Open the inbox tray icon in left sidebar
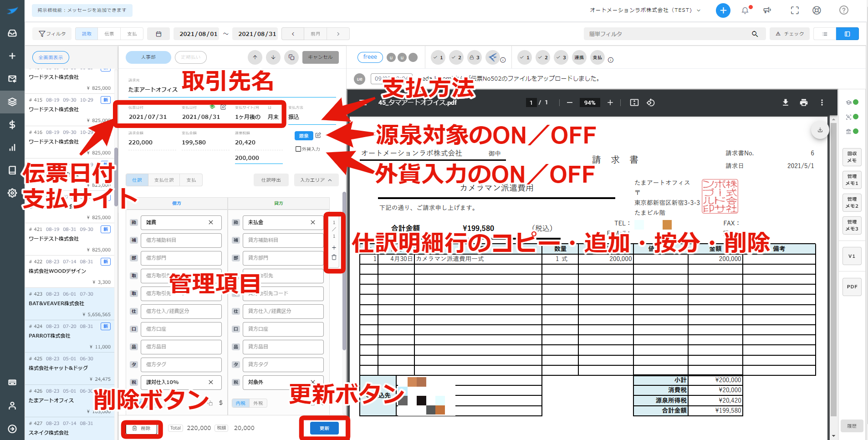 (12, 33)
